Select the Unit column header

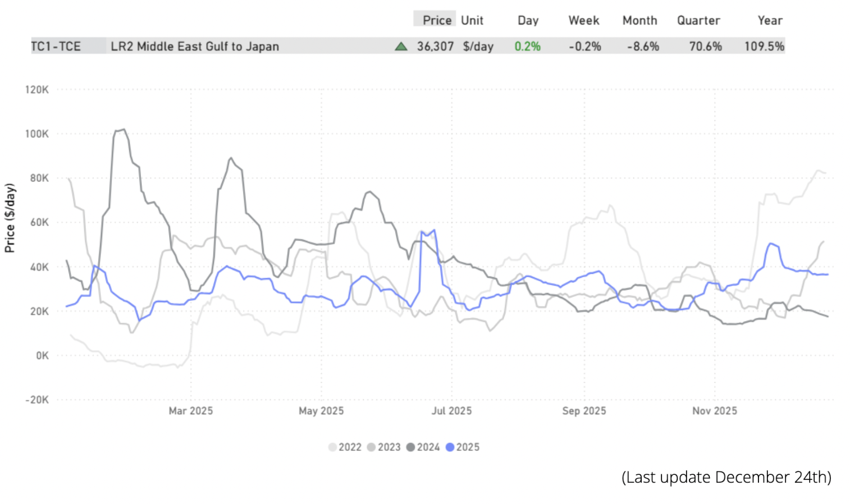point(472,20)
